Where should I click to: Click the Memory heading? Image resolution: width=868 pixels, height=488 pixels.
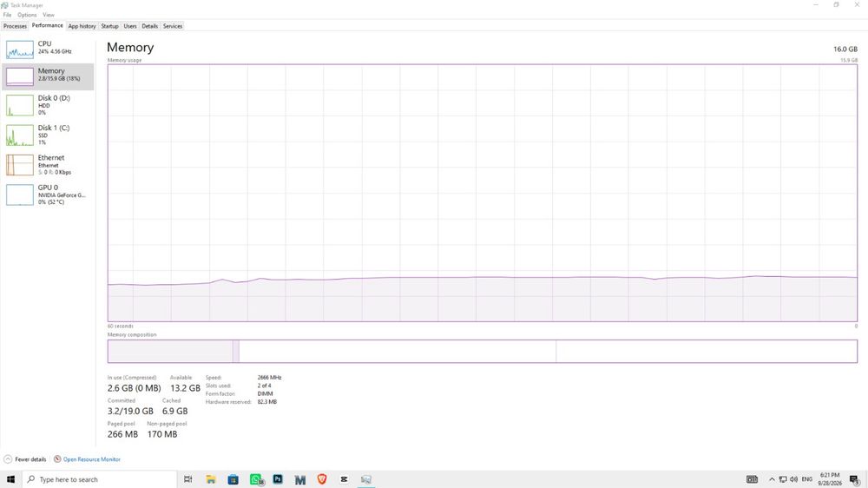click(130, 48)
